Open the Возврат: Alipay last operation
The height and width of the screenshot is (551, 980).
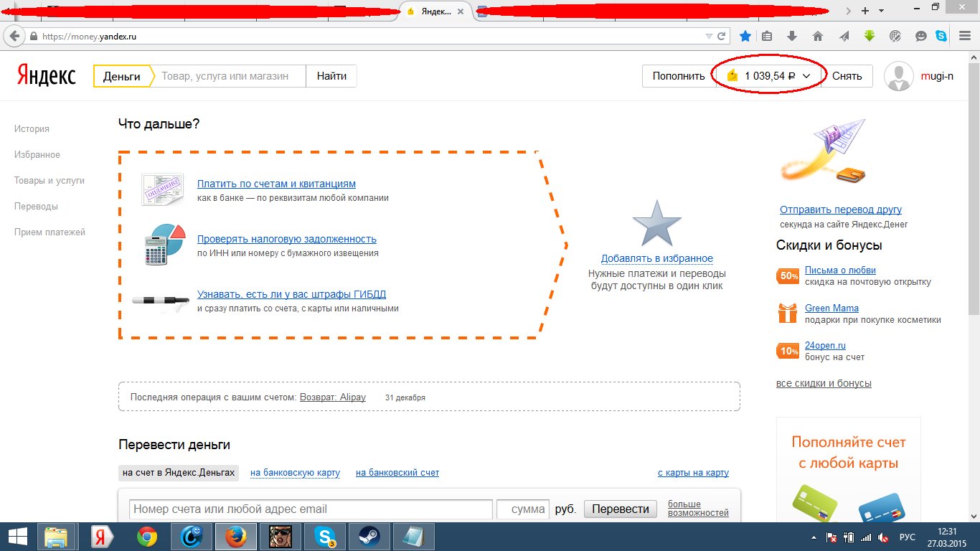click(333, 397)
